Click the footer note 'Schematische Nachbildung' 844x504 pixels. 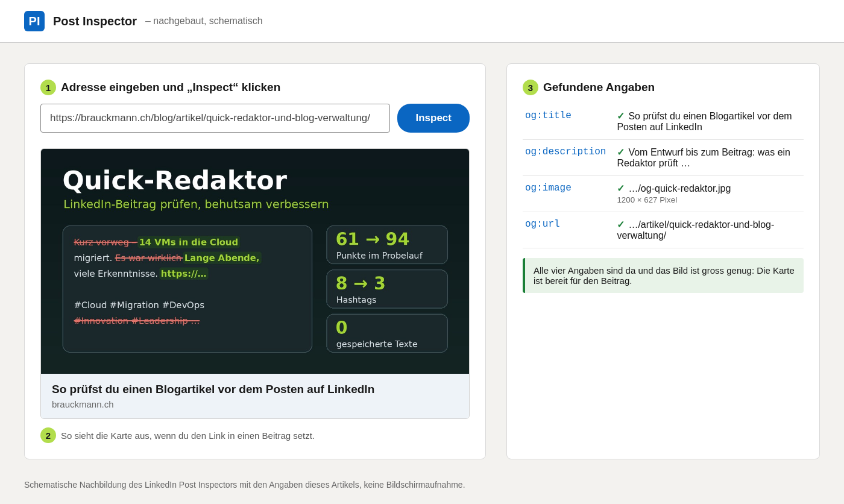244,485
